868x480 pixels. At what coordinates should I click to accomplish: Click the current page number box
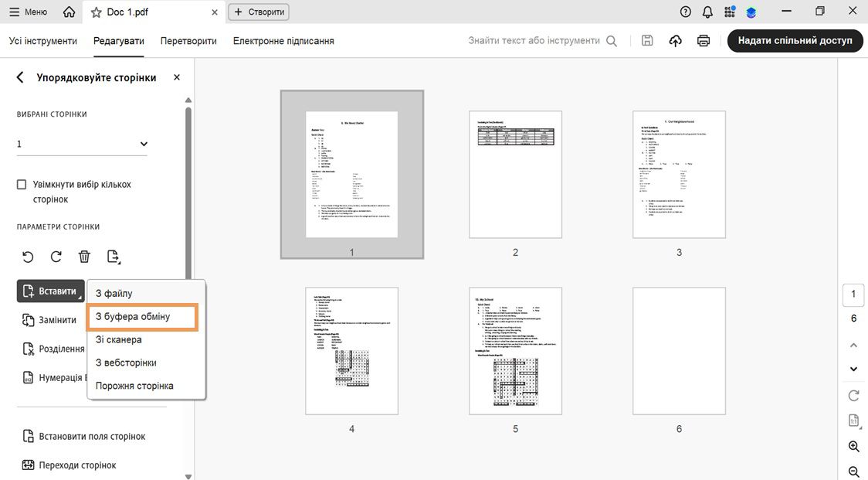853,294
